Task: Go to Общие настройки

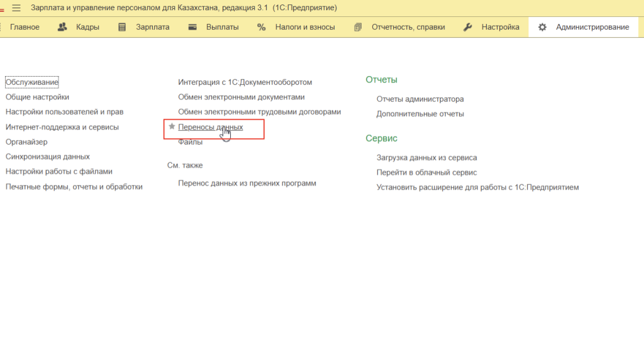Action: (x=37, y=97)
